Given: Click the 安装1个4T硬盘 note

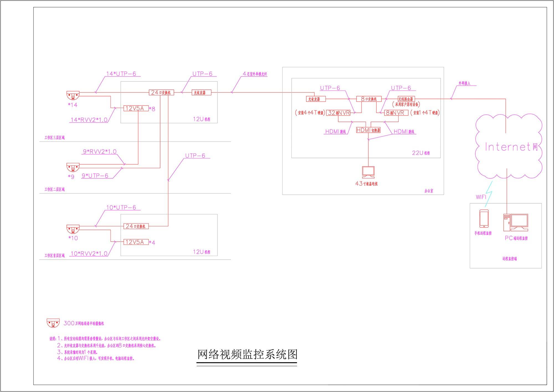Looking at the screenshot, I should [x=425, y=113].
